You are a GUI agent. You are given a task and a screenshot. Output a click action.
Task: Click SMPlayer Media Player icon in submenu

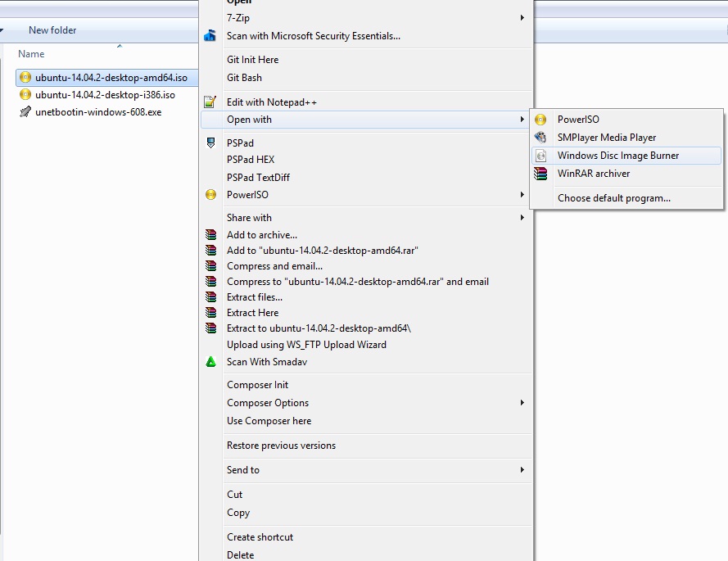click(540, 138)
